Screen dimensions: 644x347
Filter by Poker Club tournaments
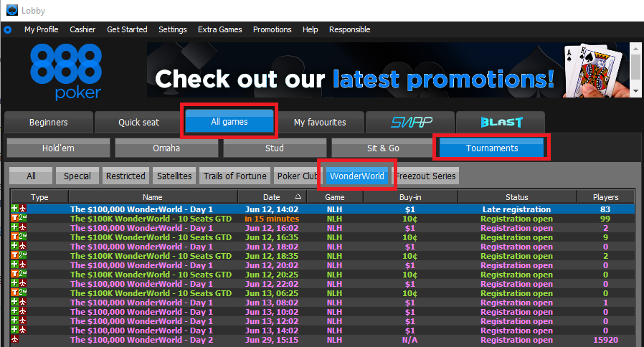(297, 176)
